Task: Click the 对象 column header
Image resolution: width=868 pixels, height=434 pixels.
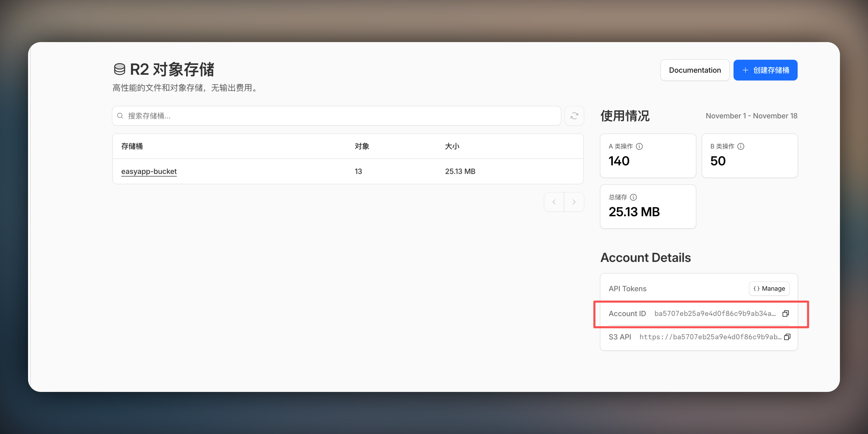Action: [x=362, y=146]
